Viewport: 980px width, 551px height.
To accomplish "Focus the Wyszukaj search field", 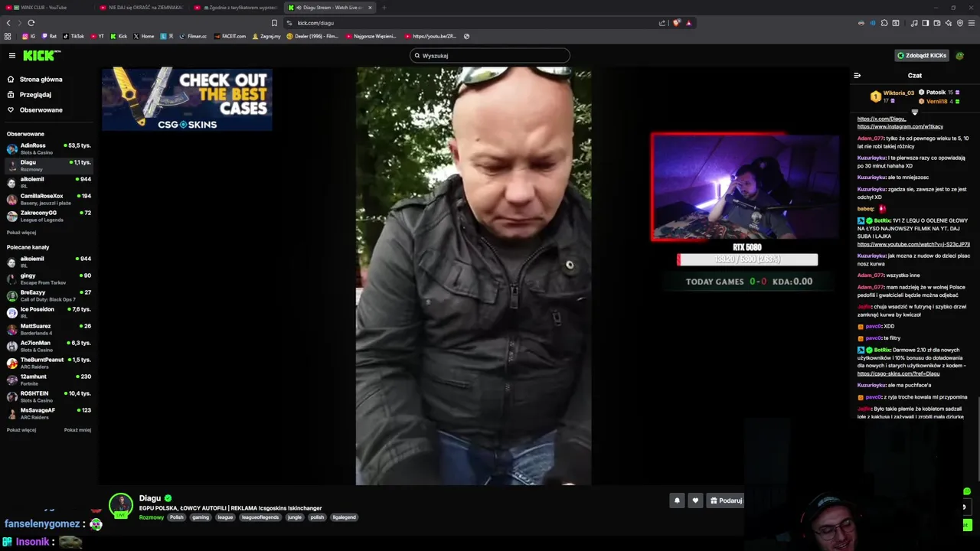I will pos(490,55).
